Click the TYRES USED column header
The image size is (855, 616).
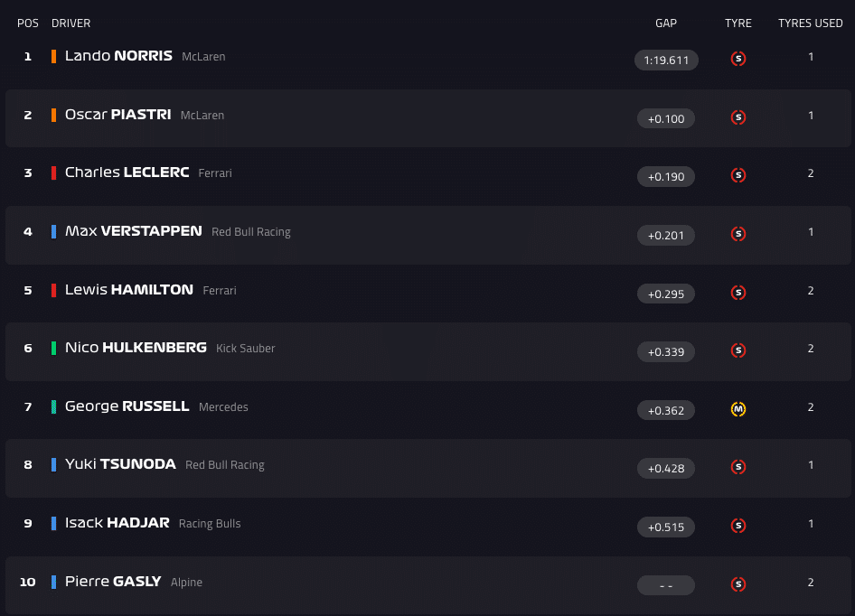pos(811,23)
